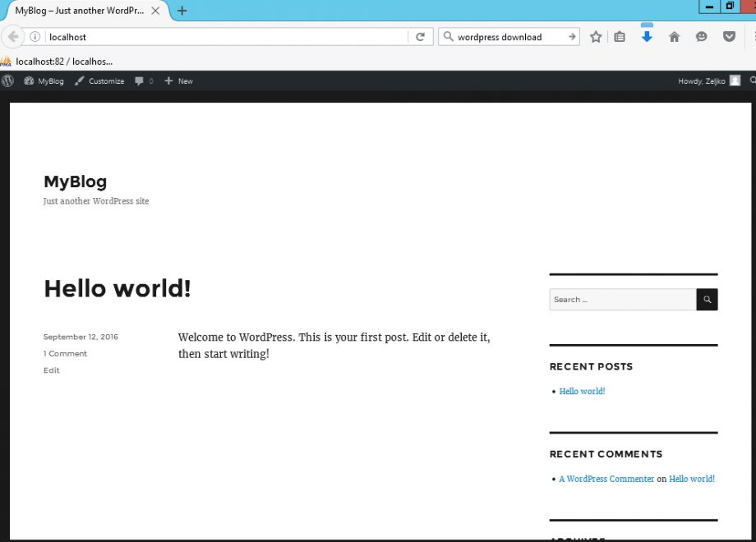This screenshot has height=542, width=756.
Task: Save page to Pocket icon
Action: click(729, 36)
